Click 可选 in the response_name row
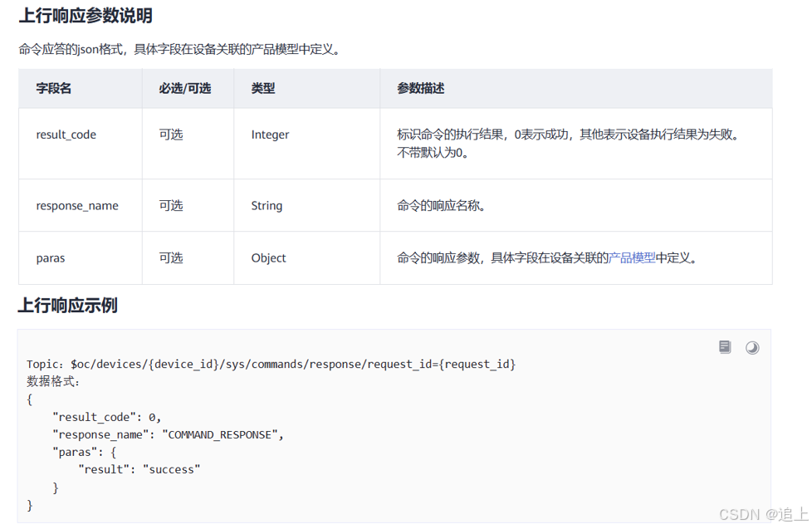 coord(171,206)
